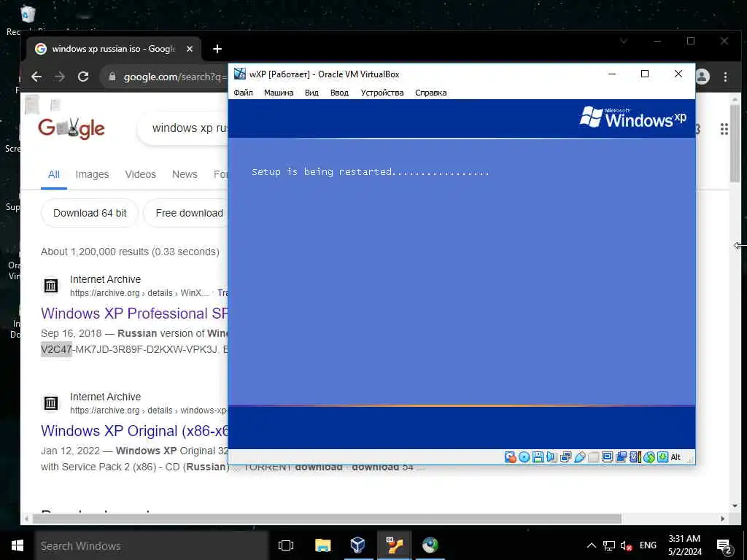The width and height of the screenshot is (747, 560).
Task: Click the archive.org details WinX breadcrumb URL
Action: pos(139,293)
